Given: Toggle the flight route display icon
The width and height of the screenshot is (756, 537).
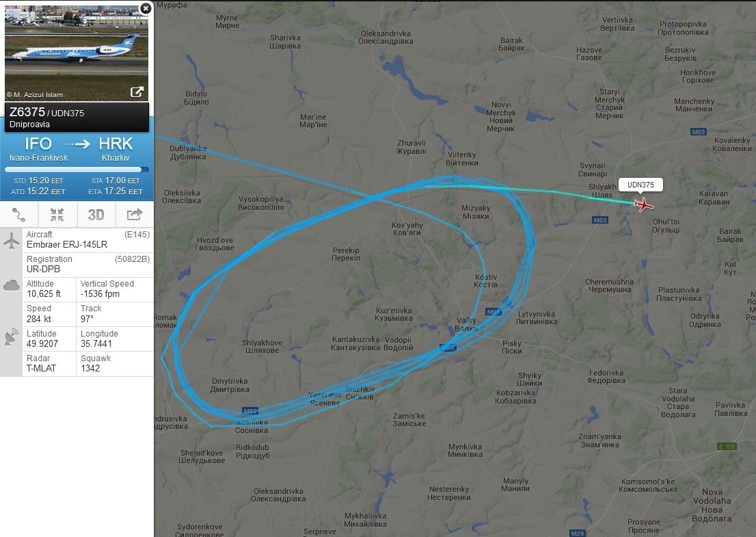Looking at the screenshot, I should pos(19,215).
